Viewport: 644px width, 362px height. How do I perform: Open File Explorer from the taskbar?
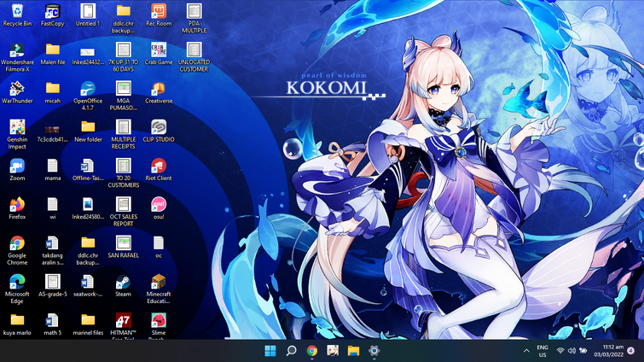pyautogui.click(x=353, y=351)
